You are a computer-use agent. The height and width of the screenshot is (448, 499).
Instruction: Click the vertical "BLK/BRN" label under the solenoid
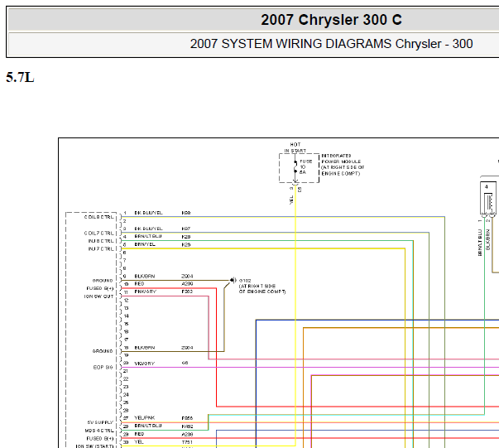488,239
